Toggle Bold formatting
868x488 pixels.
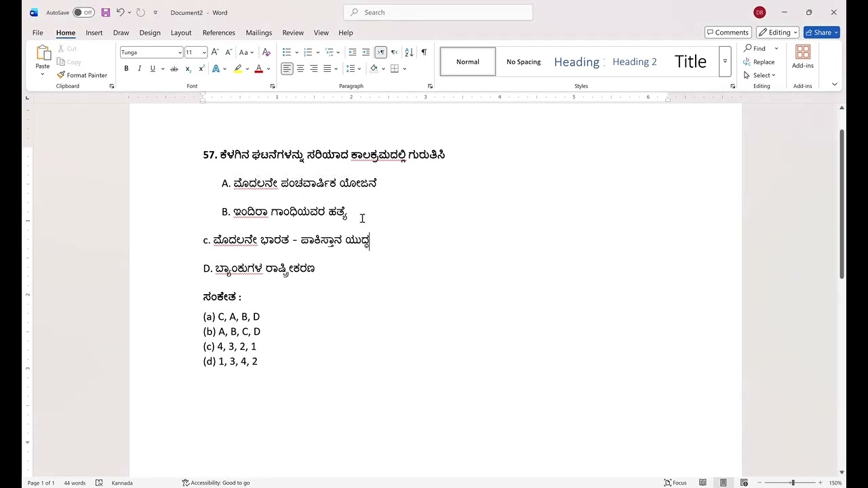(126, 68)
